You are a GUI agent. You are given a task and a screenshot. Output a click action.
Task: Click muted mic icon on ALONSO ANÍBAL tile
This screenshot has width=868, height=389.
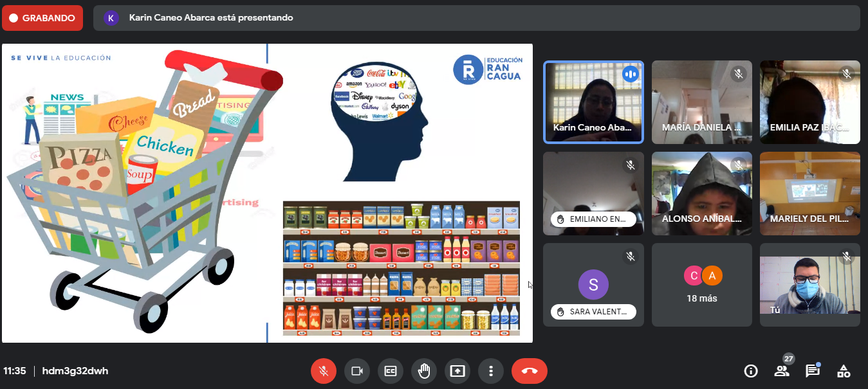coord(739,165)
